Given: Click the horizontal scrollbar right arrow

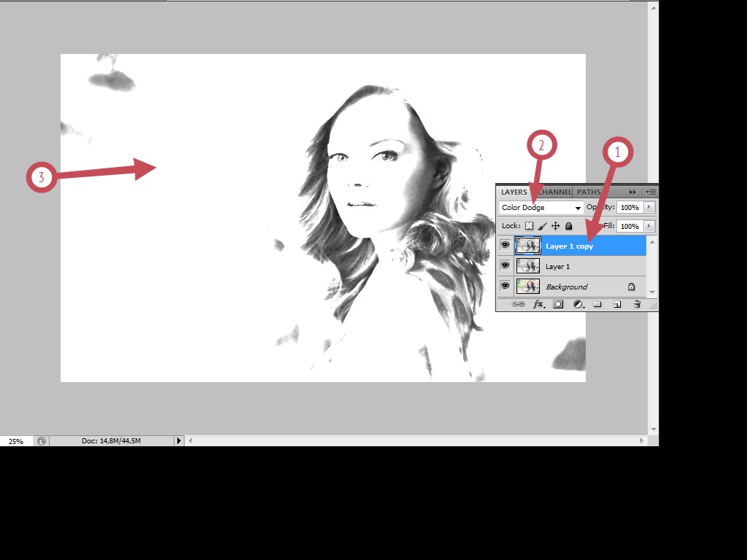Looking at the screenshot, I should (x=642, y=441).
